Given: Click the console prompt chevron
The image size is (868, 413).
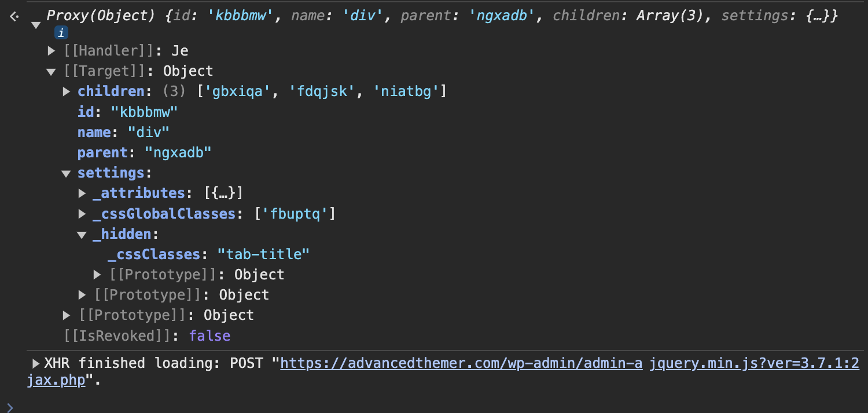Looking at the screenshot, I should tap(9, 407).
